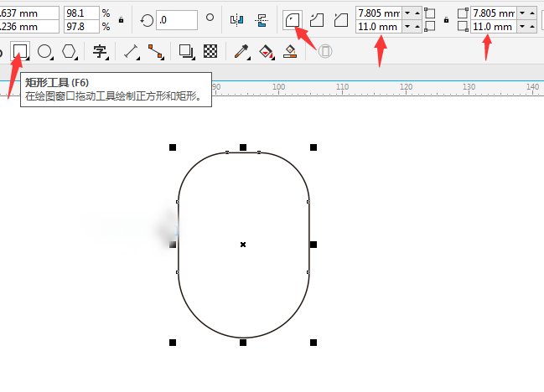544x392 pixels.
Task: Click the Mirror horizontally icon
Action: click(x=236, y=19)
